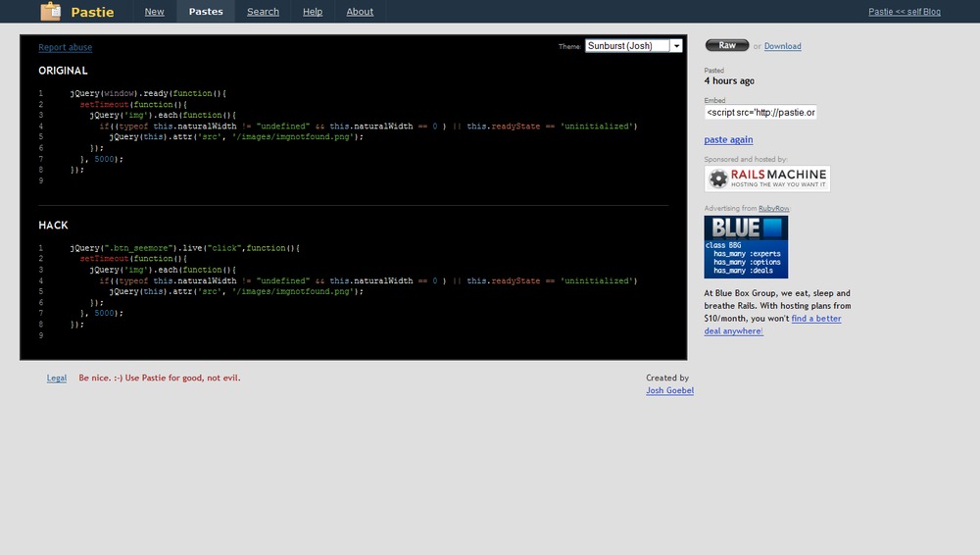Open the Pastie << self Blog link
The image size is (980, 555).
click(x=904, y=12)
